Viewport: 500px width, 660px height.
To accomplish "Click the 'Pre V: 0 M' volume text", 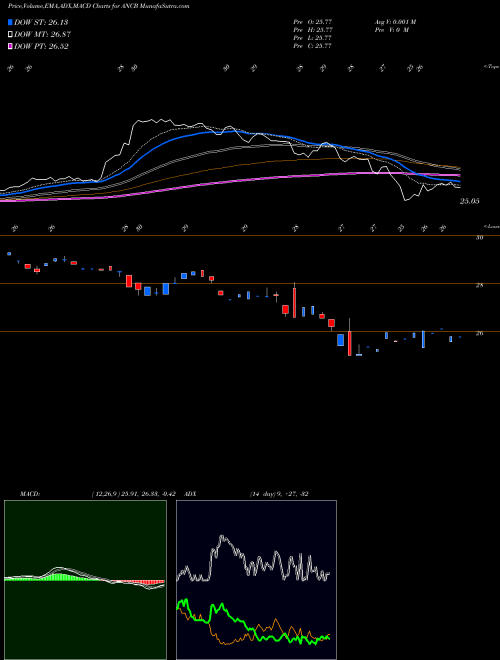I will [x=391, y=30].
